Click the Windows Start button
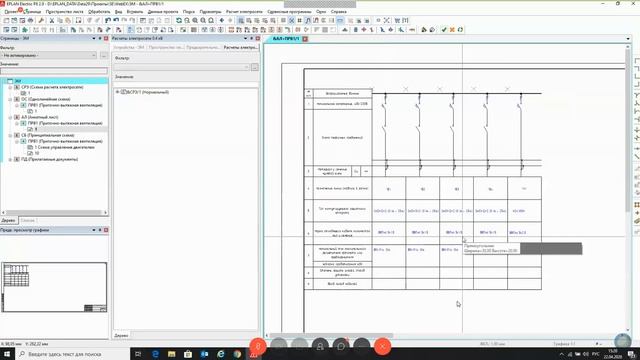This screenshot has height=360, width=640. [x=7, y=354]
